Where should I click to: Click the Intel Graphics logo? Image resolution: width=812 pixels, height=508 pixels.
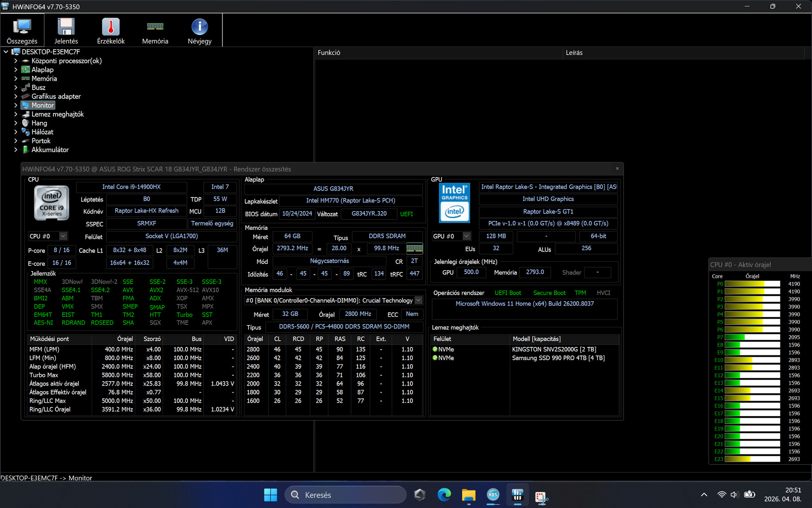point(454,203)
